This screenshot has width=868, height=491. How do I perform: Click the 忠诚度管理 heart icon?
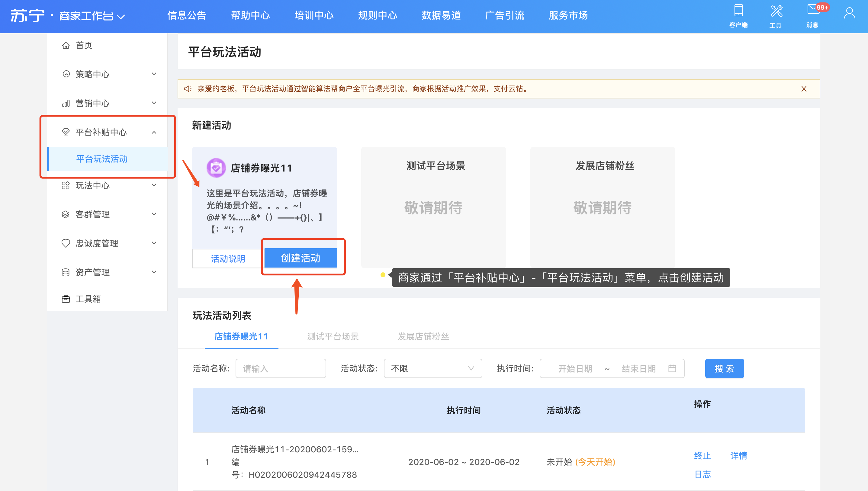coord(66,243)
